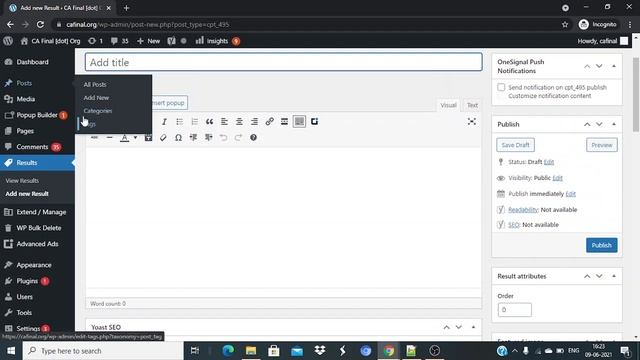Open the updates icon showing 1
The image size is (640, 360).
pos(96,41)
